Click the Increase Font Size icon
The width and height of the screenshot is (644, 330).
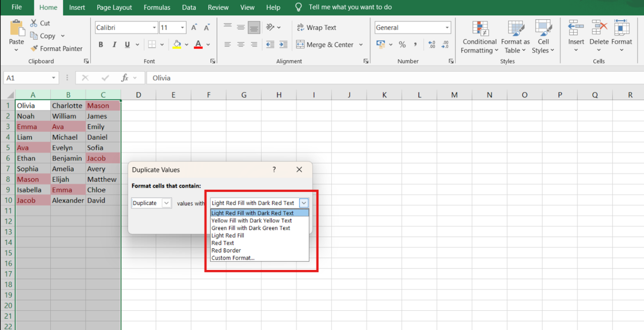pos(194,28)
